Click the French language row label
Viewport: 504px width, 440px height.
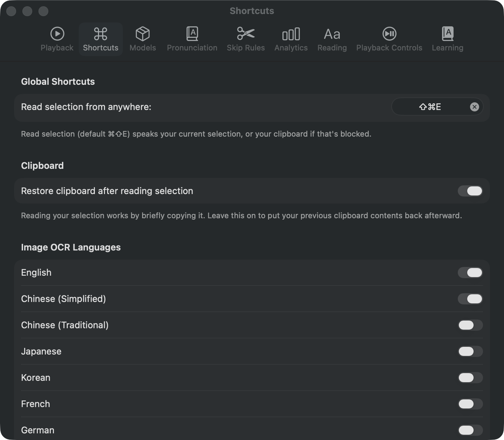(x=35, y=404)
